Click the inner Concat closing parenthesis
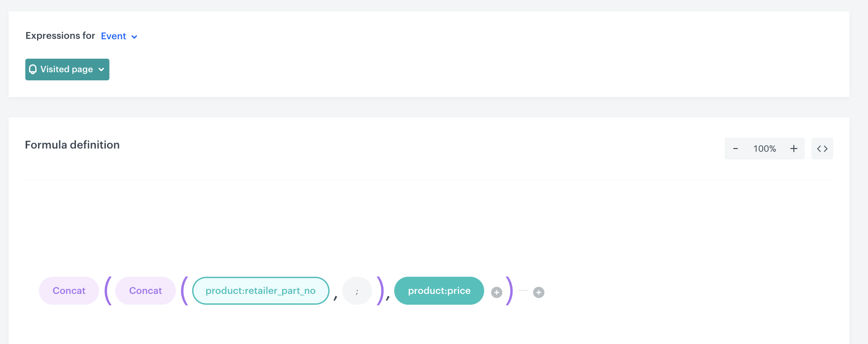The width and height of the screenshot is (868, 344). [x=380, y=291]
